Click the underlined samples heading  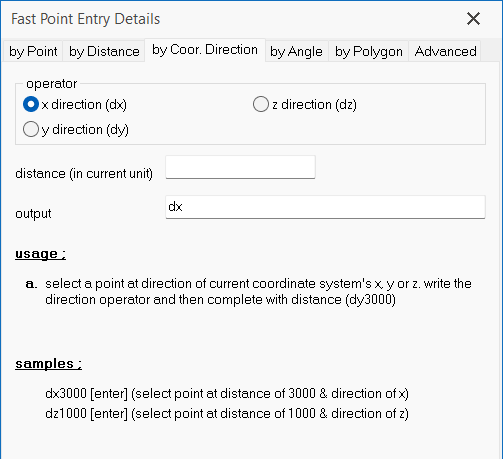tap(48, 364)
